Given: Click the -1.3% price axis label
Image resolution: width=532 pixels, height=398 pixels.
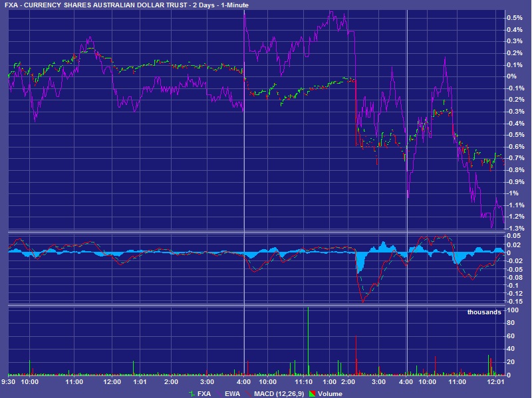Looking at the screenshot, I should pos(515,228).
